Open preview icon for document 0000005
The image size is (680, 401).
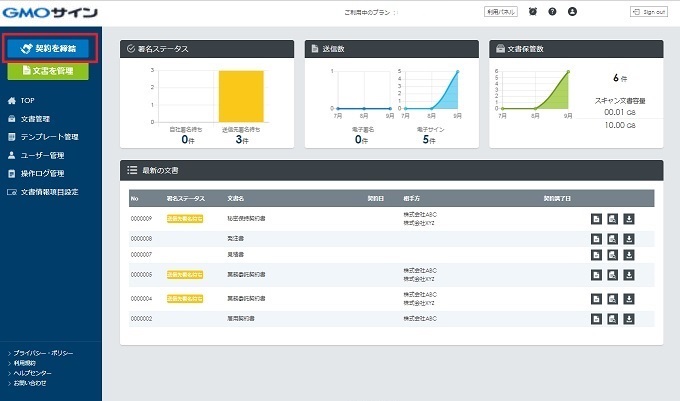click(612, 275)
